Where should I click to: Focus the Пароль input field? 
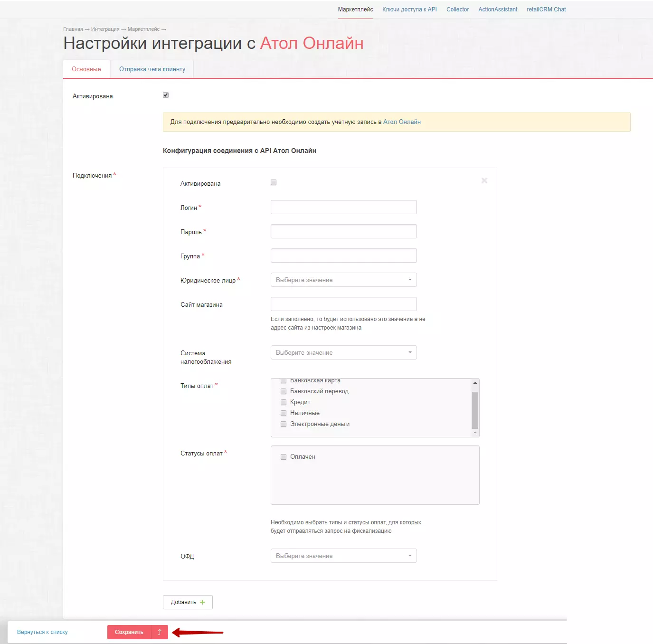(x=344, y=231)
